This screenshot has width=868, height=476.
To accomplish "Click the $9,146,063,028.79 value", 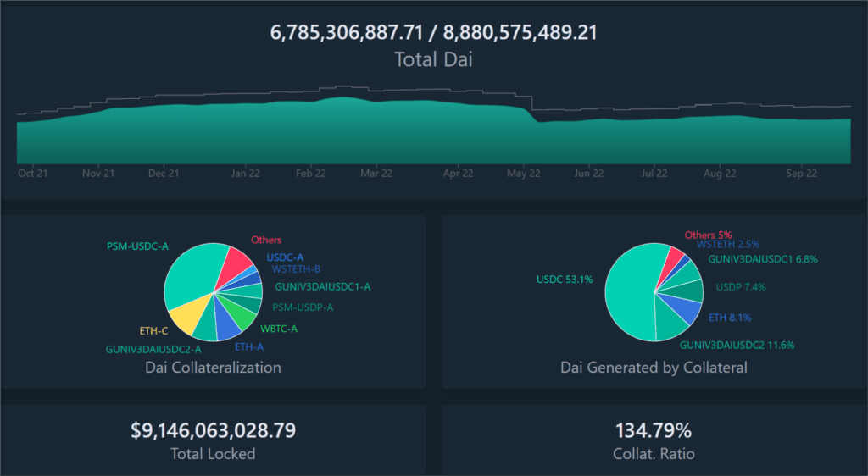I will point(213,430).
